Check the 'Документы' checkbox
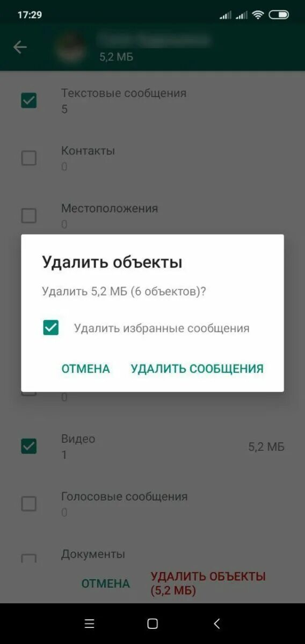 (x=28, y=558)
